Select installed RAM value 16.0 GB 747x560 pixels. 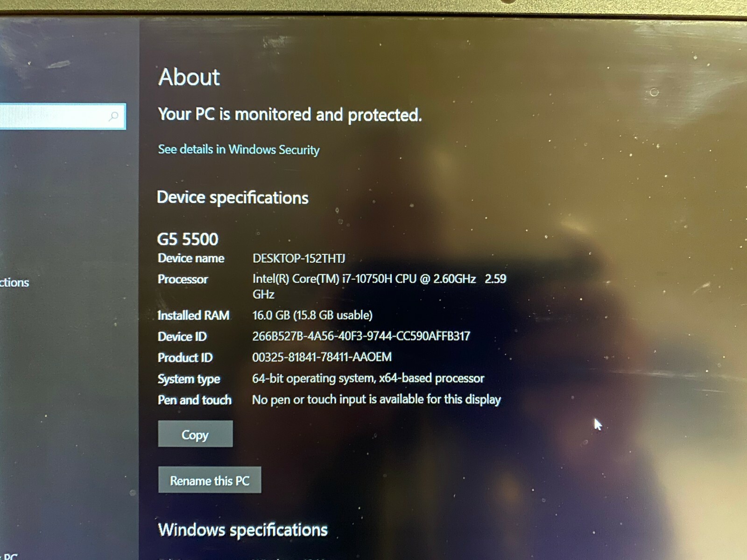[x=312, y=315]
